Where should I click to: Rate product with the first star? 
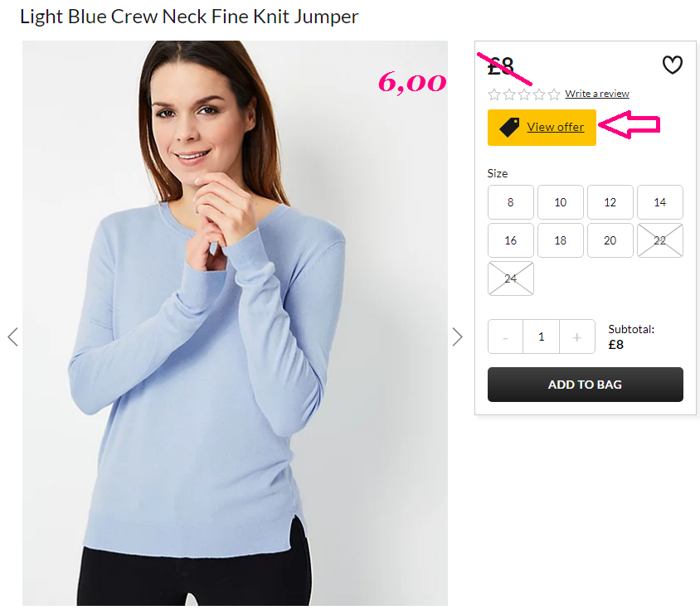(494, 94)
